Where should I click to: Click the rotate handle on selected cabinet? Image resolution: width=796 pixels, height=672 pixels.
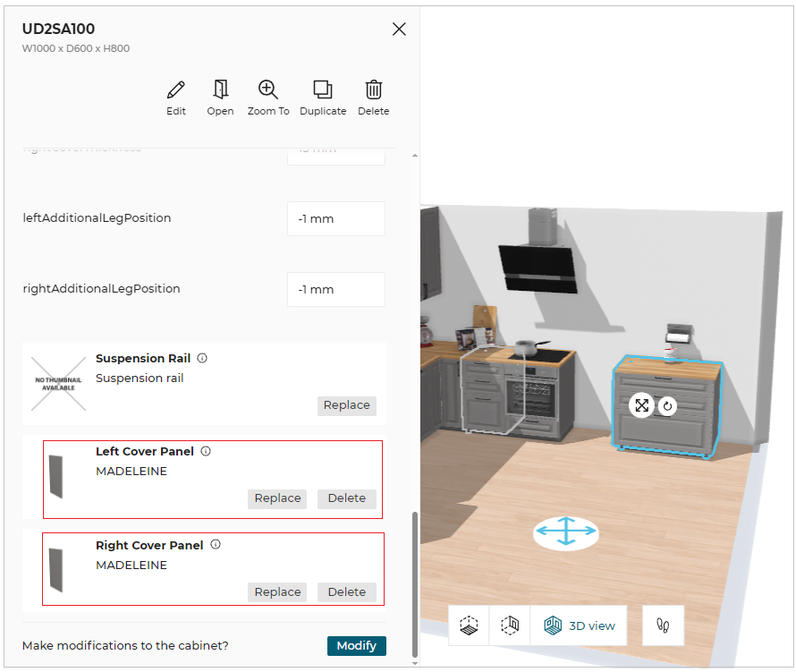pyautogui.click(x=667, y=405)
